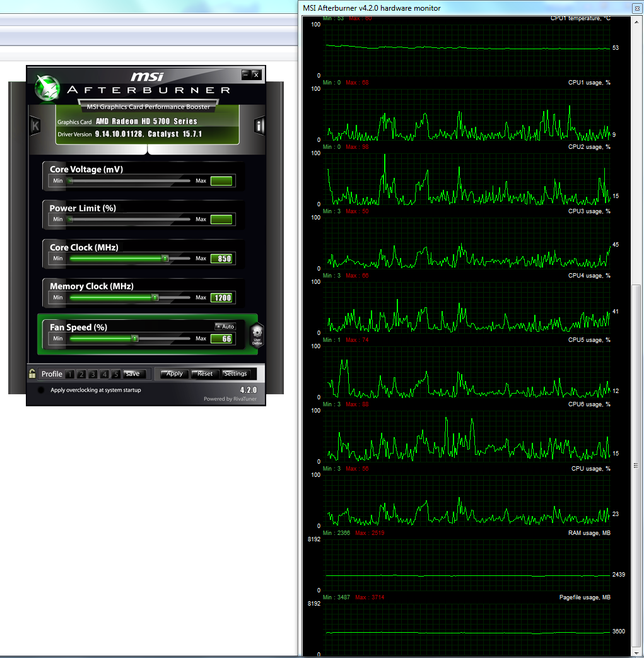This screenshot has height=658, width=644.
Task: Click the profile Save button
Action: 134,374
